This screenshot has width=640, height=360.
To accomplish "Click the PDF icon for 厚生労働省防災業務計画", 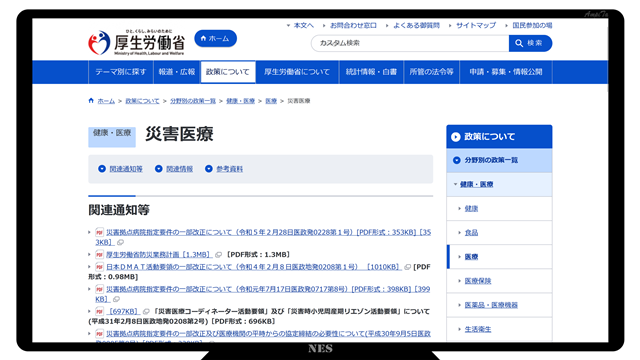I will pos(99,255).
